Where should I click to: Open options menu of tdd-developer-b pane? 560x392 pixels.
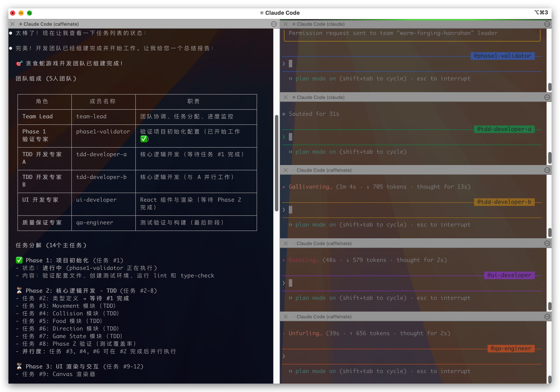[547, 170]
